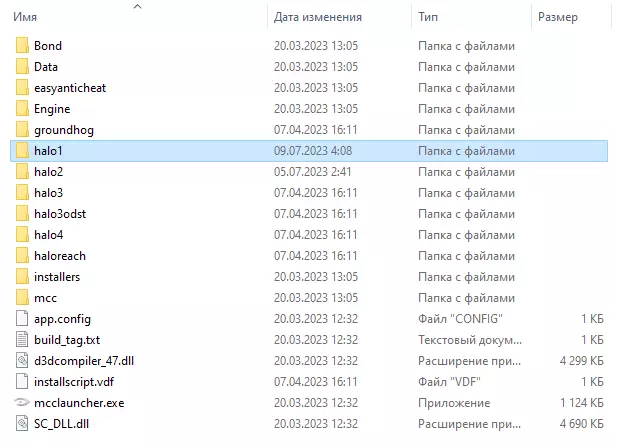Click the app.config 1 КБ size

(x=593, y=319)
